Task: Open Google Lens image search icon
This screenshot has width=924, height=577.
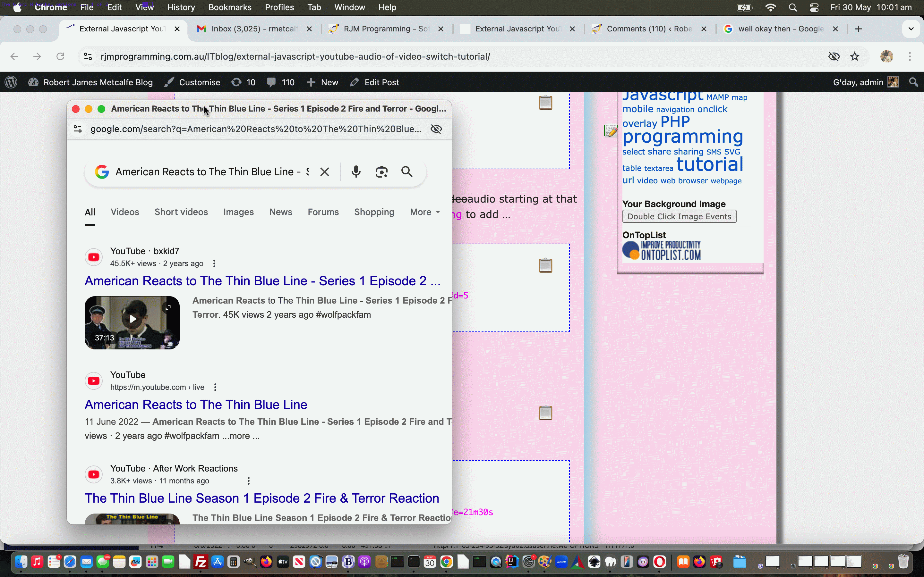Action: [x=381, y=172]
